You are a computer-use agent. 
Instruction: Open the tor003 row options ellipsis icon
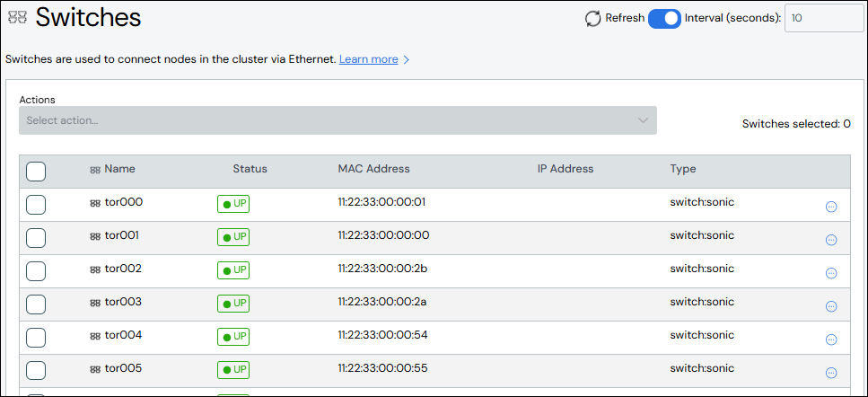831,306
